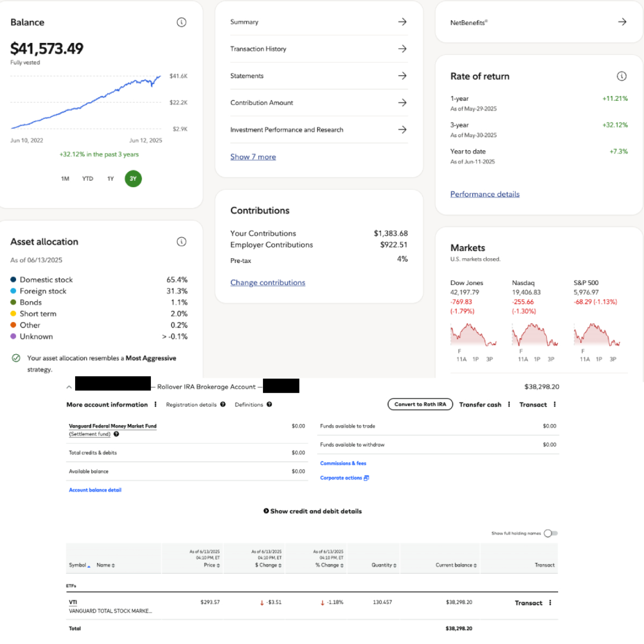Expand Show credit and debit details
Image resolution: width=644 pixels, height=644 pixels.
(312, 511)
